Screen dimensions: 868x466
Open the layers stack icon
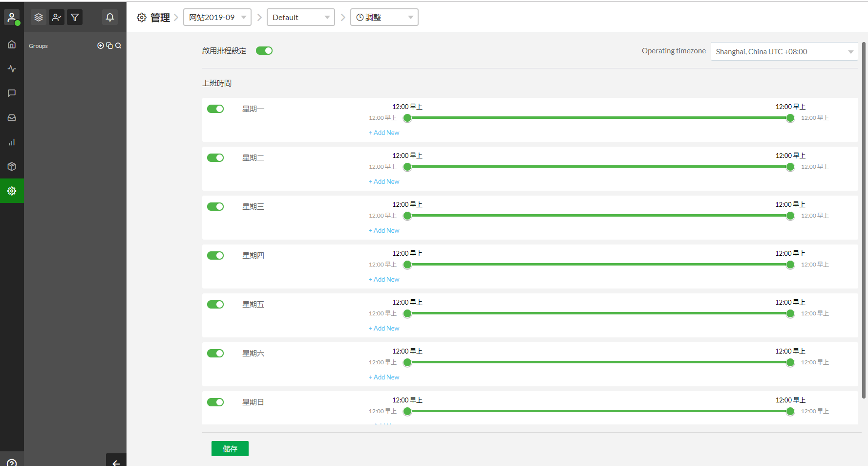pos(39,18)
